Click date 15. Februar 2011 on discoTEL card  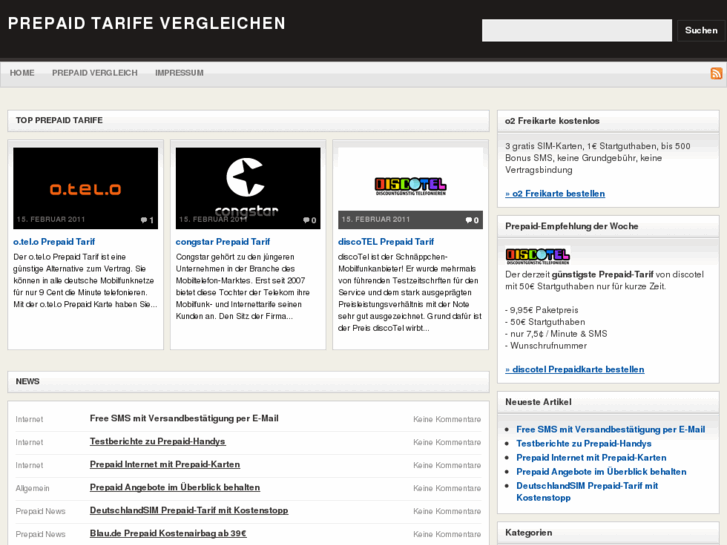point(376,219)
